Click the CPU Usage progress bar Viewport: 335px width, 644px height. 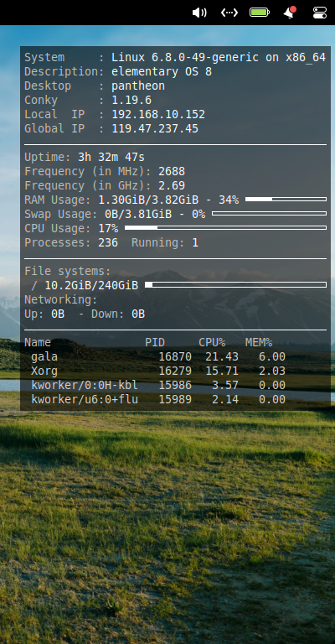click(x=225, y=227)
